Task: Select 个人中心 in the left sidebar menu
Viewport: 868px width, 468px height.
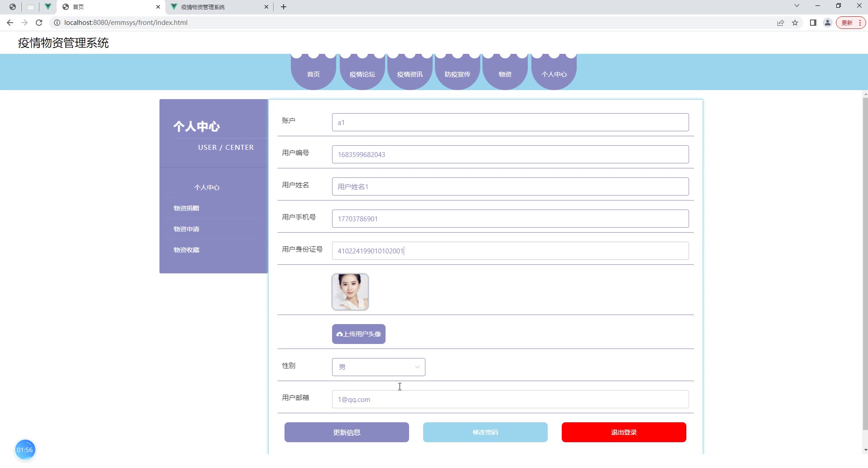Action: [x=207, y=187]
